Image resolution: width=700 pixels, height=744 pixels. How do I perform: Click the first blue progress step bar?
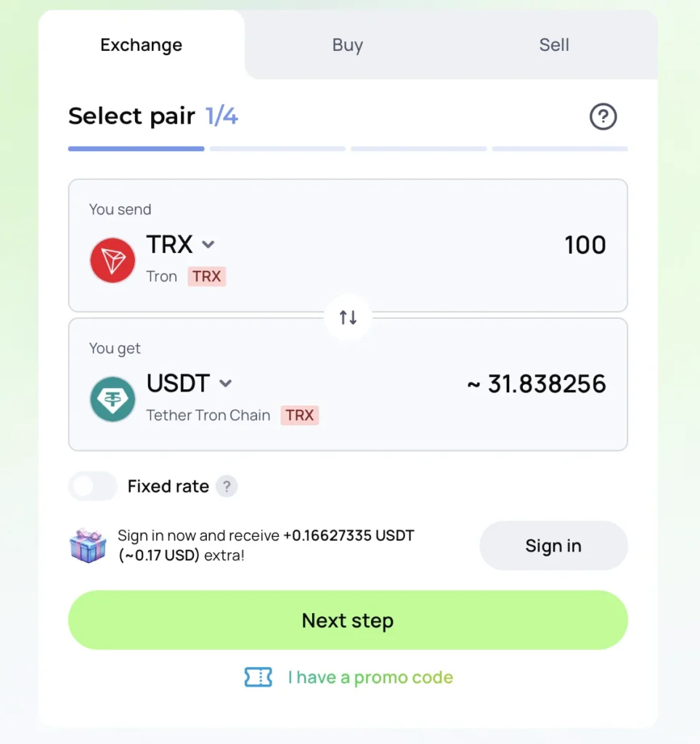click(136, 148)
